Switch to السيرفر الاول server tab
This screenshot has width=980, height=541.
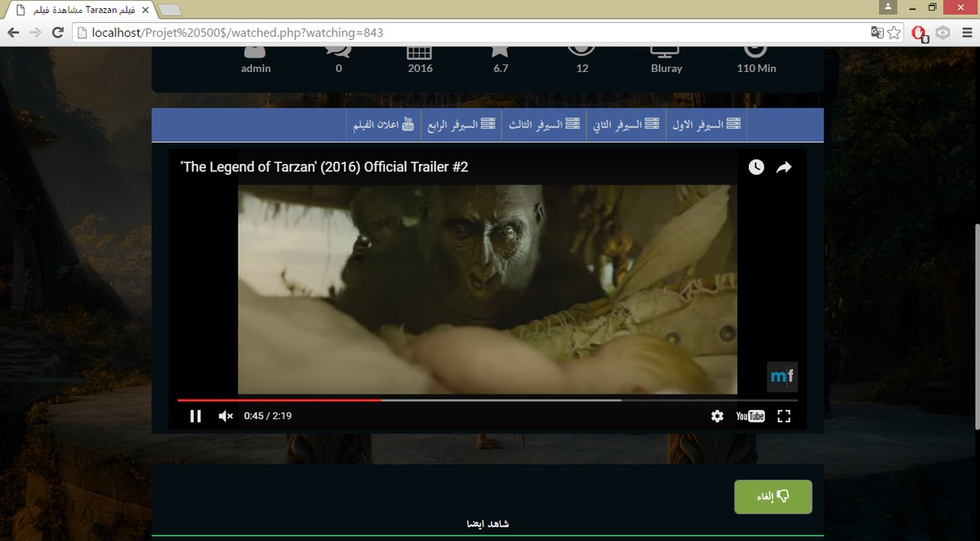pyautogui.click(x=707, y=124)
